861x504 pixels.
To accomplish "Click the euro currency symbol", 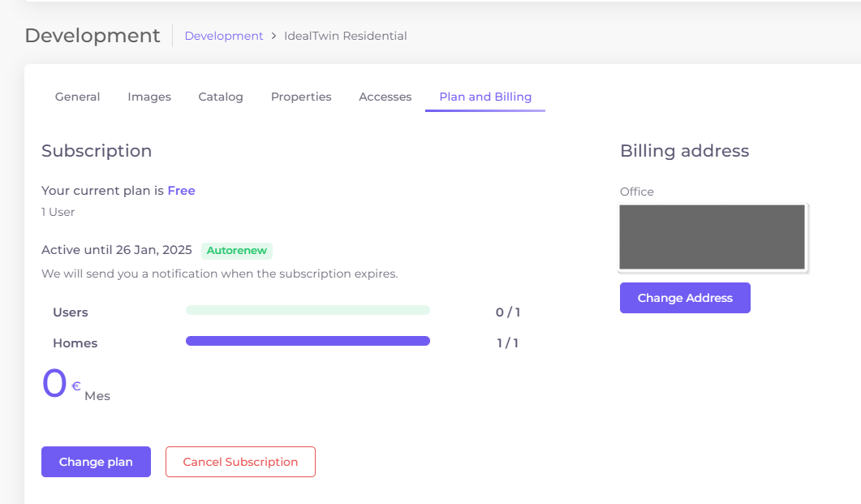I will 76,386.
